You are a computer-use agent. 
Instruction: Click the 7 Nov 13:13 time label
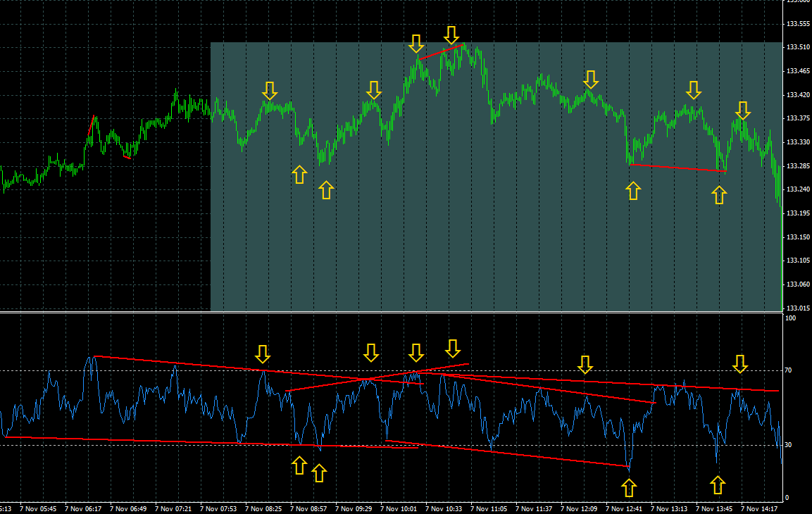tap(669, 509)
